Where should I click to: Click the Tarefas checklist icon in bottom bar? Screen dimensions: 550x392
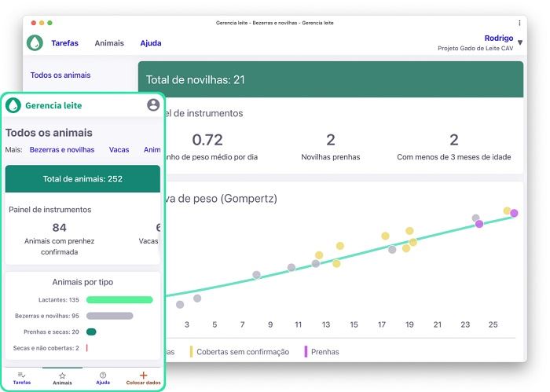pos(22,375)
